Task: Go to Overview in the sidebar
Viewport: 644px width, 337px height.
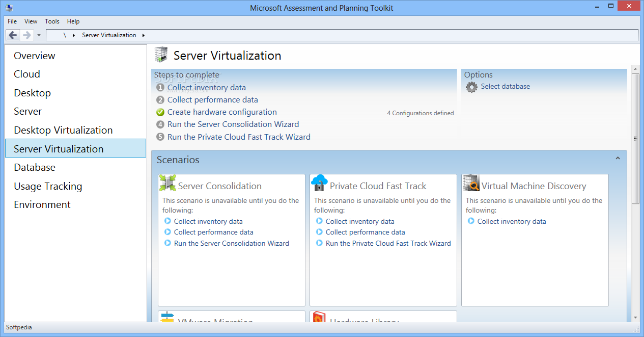Action: point(75,56)
